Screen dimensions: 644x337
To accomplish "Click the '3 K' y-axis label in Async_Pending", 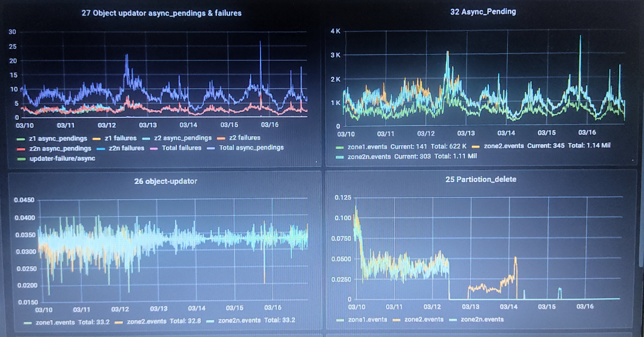I will point(336,55).
